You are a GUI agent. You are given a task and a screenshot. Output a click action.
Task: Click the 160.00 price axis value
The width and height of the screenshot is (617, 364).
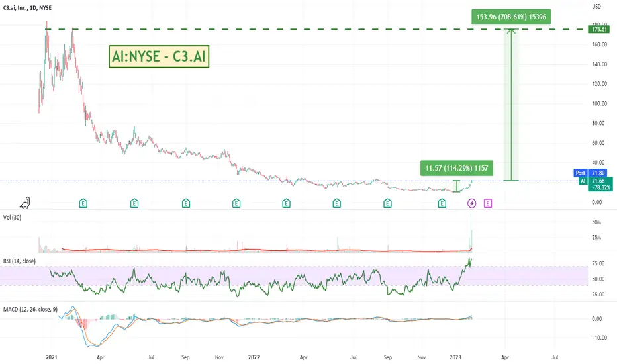(x=599, y=44)
